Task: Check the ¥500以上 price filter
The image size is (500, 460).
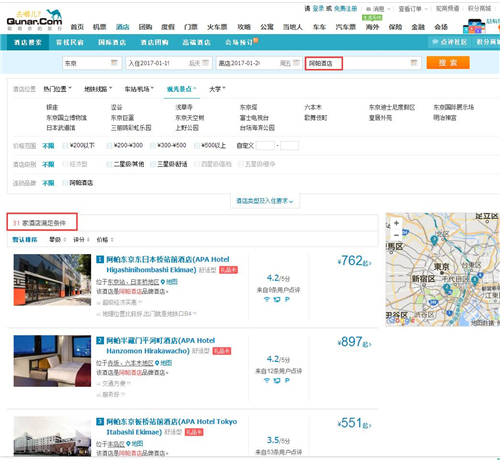Action: click(197, 146)
